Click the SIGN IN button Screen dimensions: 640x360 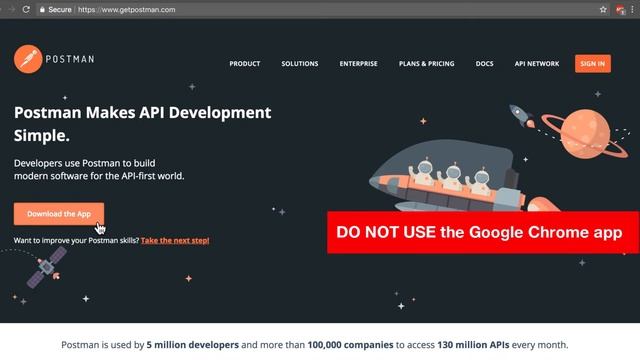pyautogui.click(x=593, y=64)
